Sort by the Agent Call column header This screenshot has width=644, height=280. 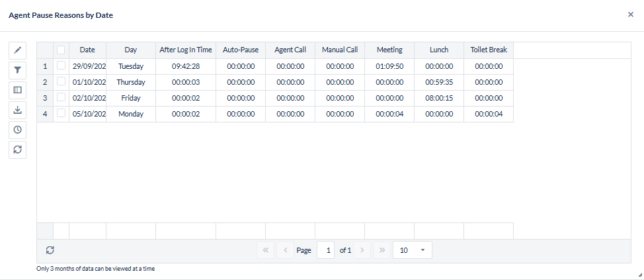[x=290, y=50]
